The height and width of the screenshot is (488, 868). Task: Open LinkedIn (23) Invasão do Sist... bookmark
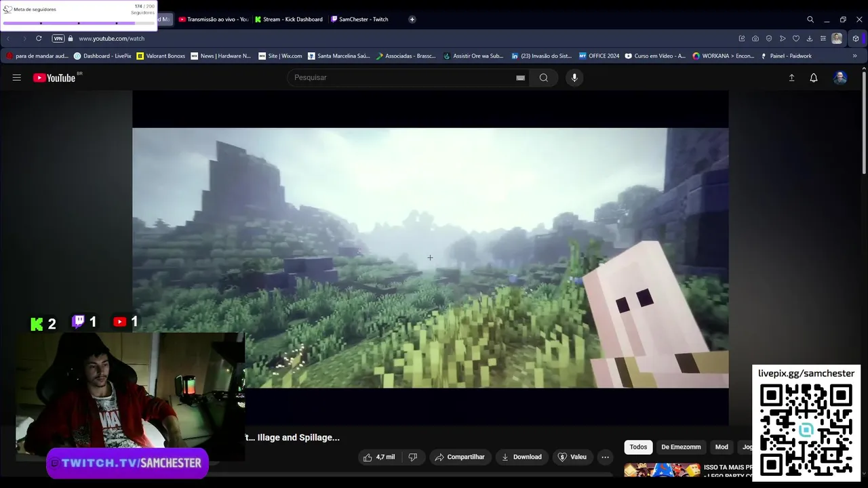(x=542, y=56)
